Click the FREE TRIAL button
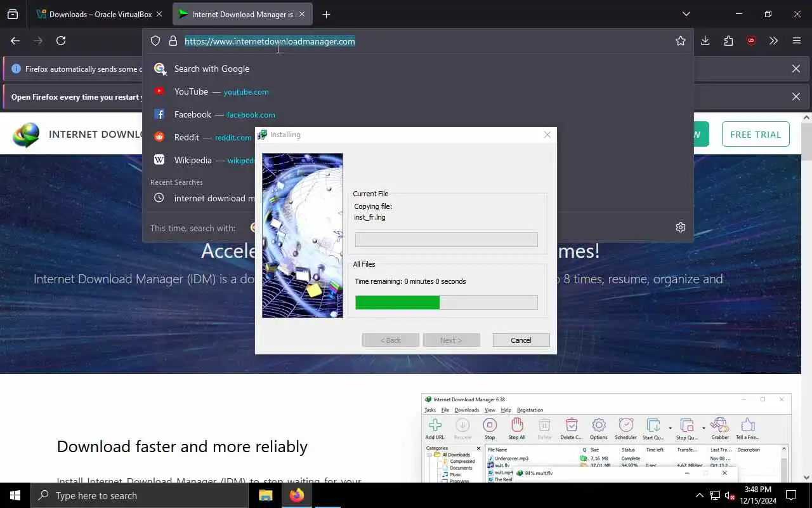The image size is (812, 508). [756, 135]
